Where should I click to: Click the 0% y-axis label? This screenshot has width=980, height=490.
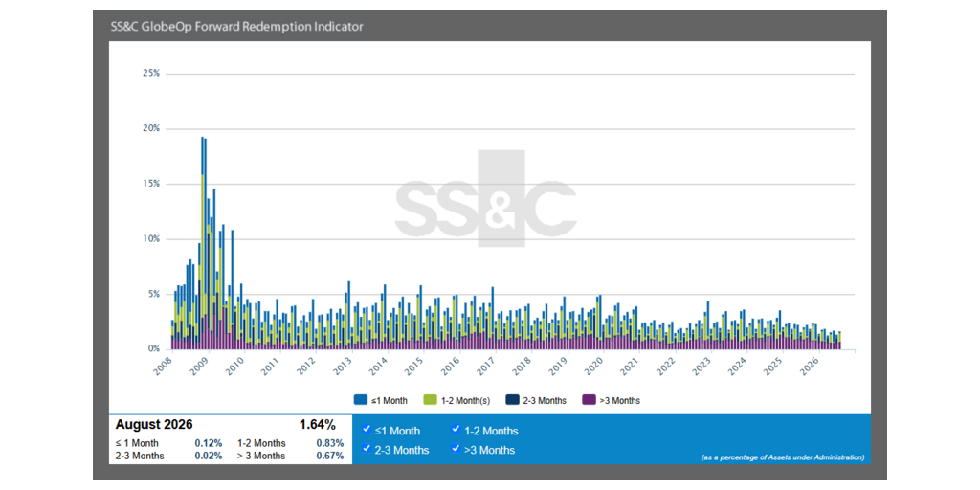coord(154,348)
